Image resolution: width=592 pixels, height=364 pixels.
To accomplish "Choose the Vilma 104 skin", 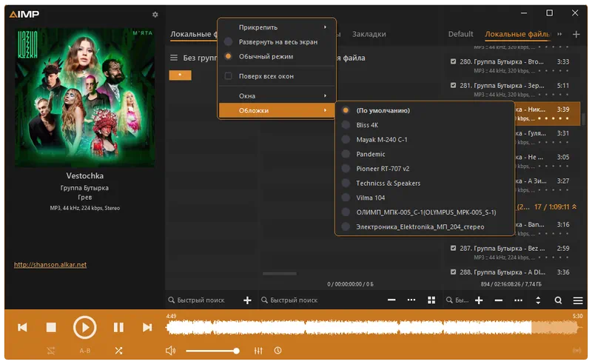I will pos(424,198).
